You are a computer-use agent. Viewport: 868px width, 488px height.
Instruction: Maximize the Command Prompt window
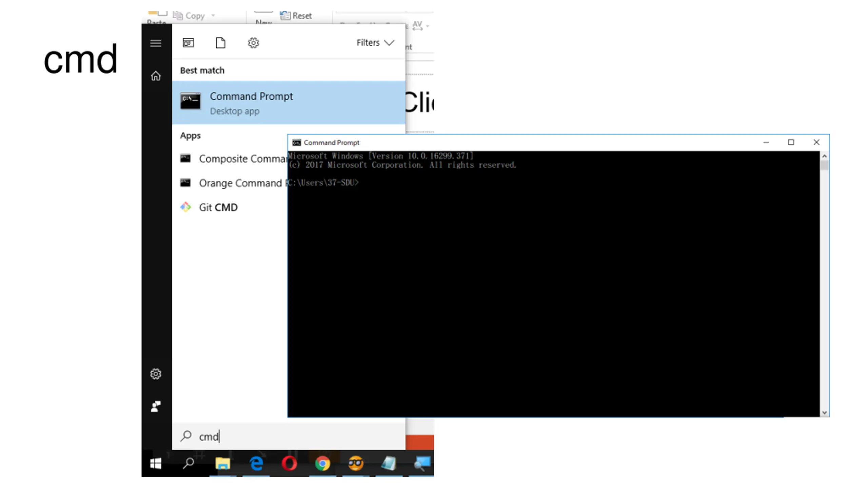[791, 142]
